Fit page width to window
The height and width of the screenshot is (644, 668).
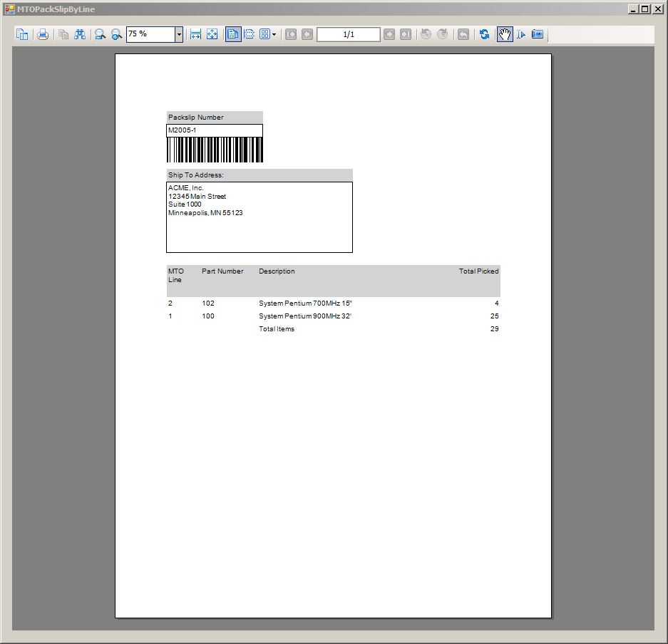click(195, 34)
